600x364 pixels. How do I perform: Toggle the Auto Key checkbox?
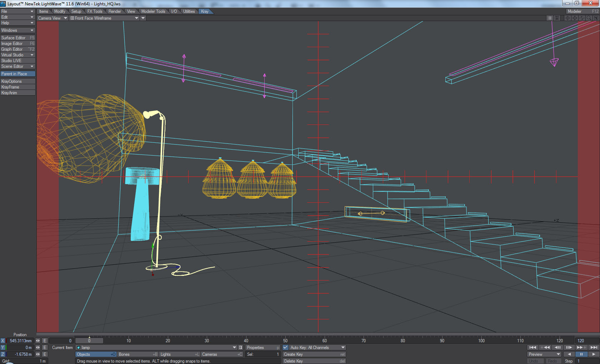point(286,348)
